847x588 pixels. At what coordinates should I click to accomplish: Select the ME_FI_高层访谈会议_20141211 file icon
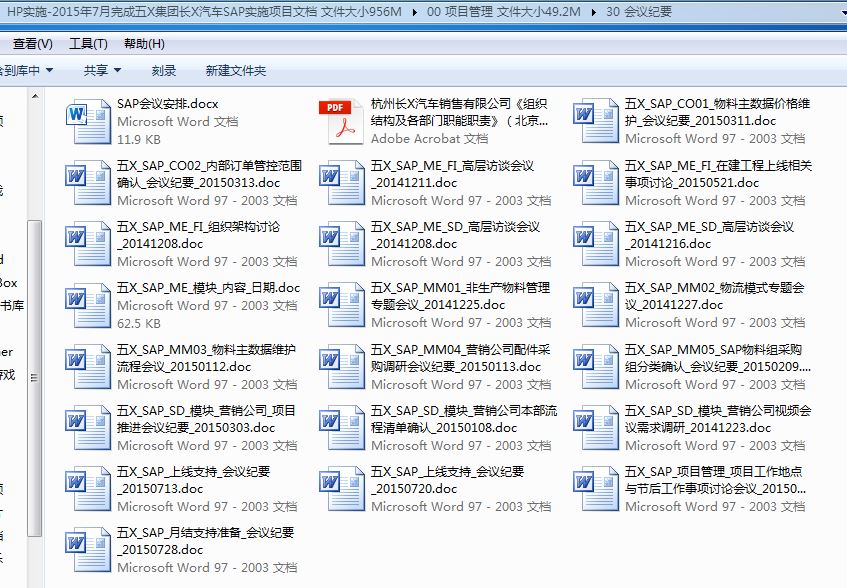[x=342, y=183]
